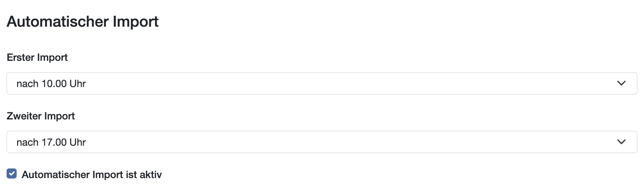This screenshot has width=644, height=189.
Task: Disable the automatic import toggle
Action: [x=12, y=174]
